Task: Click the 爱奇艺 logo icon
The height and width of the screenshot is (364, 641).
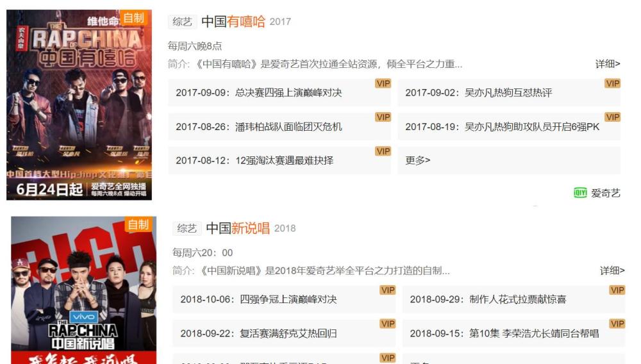Action: click(x=581, y=193)
